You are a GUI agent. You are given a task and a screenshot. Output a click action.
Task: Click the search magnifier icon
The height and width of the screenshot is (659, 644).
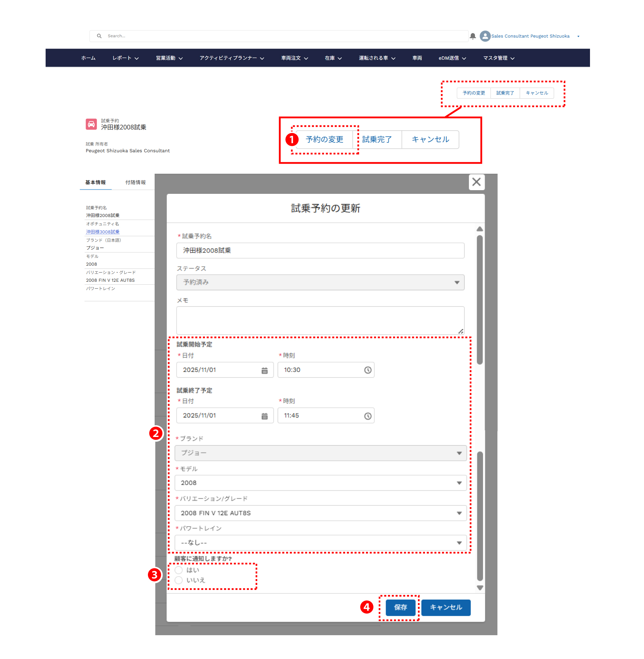pyautogui.click(x=99, y=36)
